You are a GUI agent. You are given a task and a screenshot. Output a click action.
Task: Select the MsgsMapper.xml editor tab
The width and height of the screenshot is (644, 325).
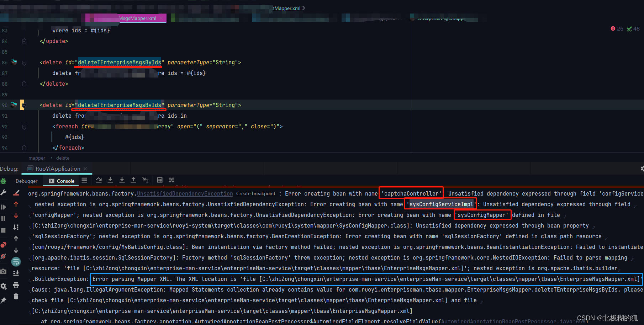point(138,18)
